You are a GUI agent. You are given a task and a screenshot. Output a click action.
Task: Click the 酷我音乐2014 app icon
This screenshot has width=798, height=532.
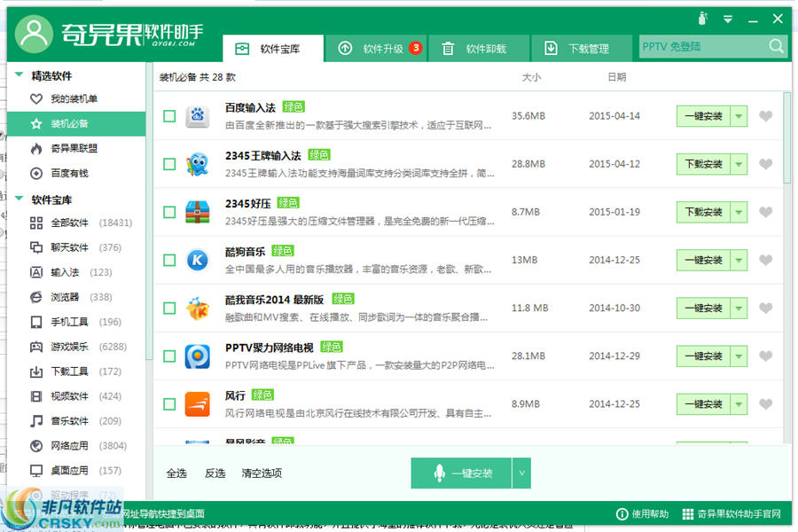[198, 308]
